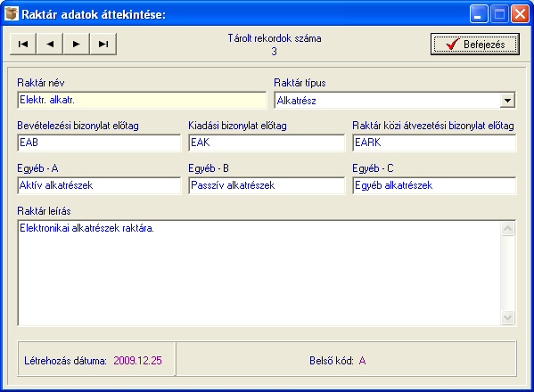The image size is (534, 392).
Task: Jump to the last record
Action: click(x=103, y=44)
